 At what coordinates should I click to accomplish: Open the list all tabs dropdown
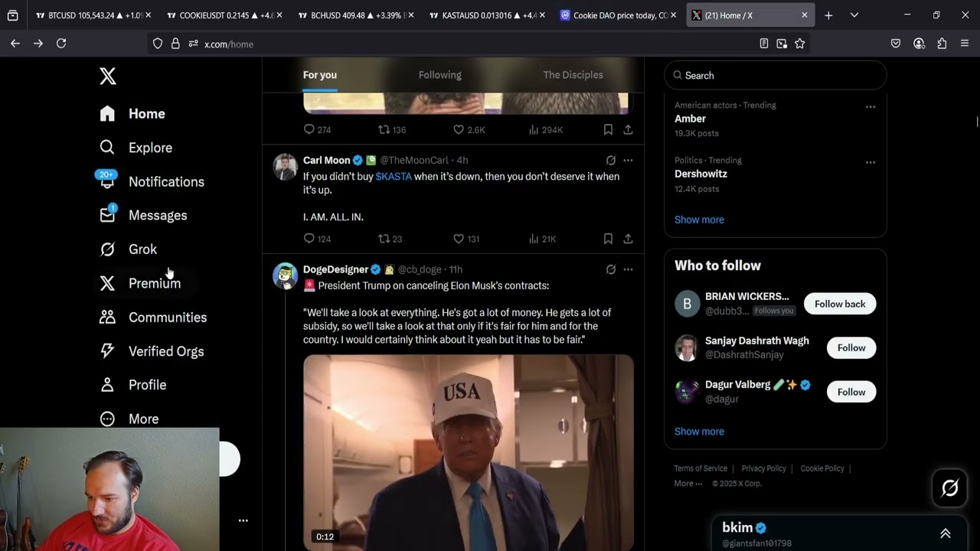click(854, 15)
